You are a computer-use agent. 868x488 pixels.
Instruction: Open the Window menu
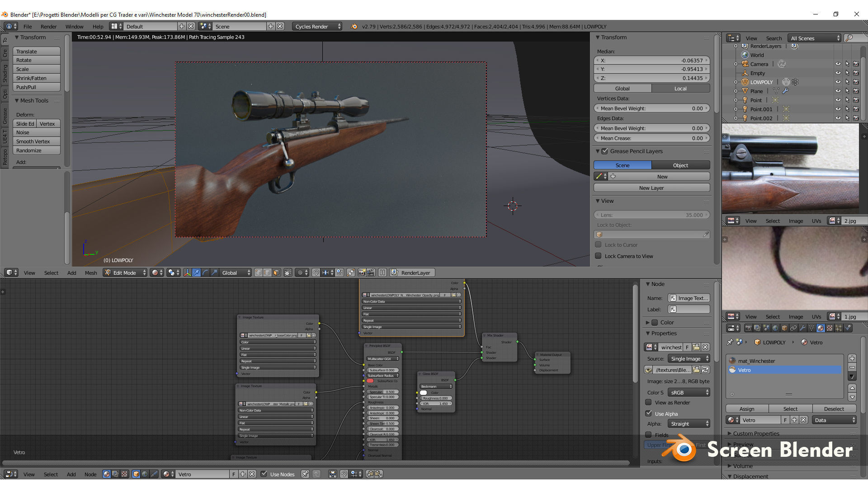point(74,26)
